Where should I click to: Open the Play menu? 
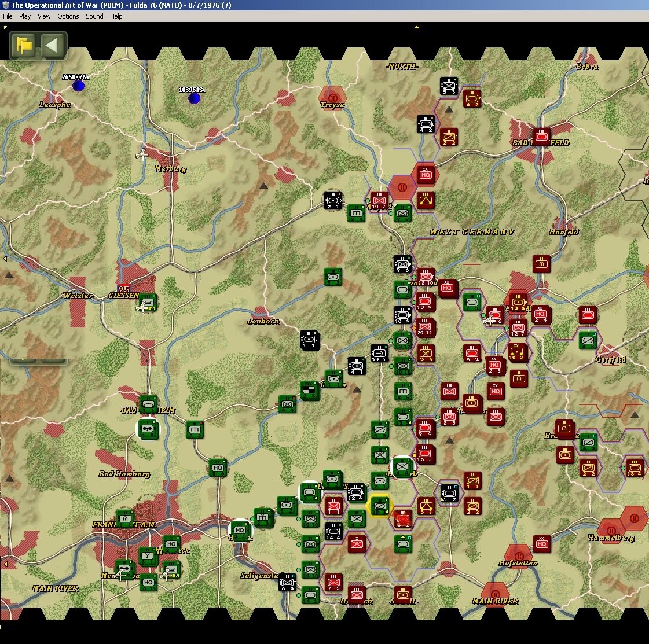point(25,16)
